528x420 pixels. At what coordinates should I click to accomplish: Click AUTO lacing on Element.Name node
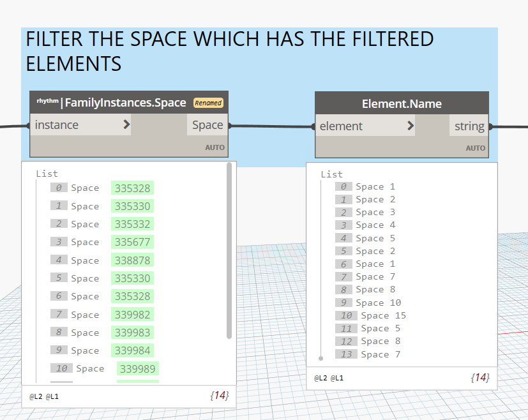coord(475,148)
